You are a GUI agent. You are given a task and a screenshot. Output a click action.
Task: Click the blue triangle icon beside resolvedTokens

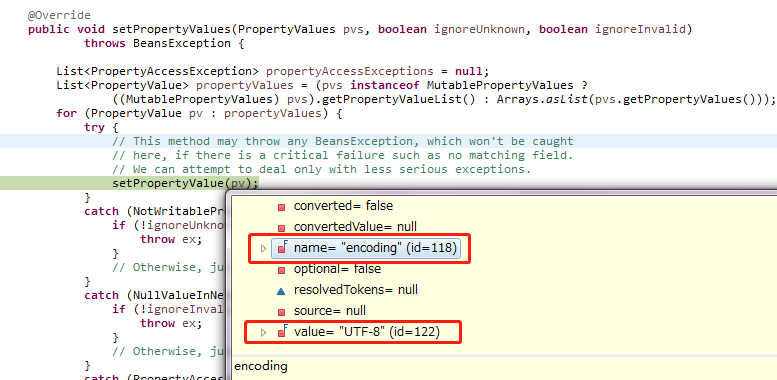281,291
